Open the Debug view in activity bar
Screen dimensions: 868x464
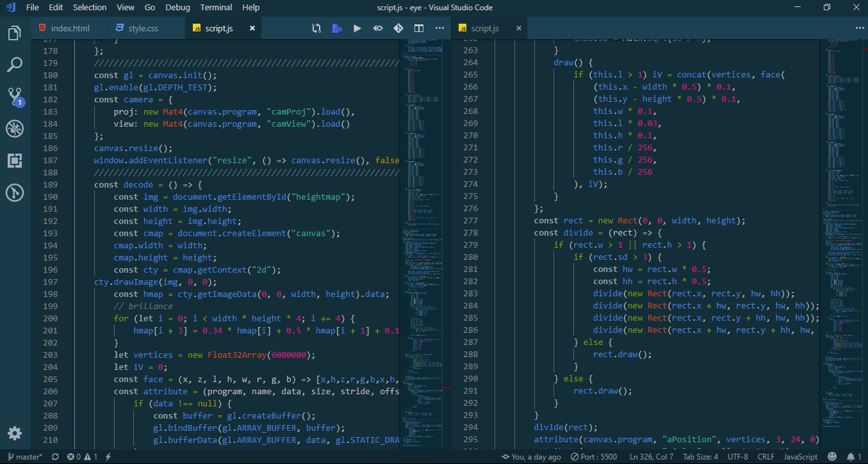pos(15,129)
